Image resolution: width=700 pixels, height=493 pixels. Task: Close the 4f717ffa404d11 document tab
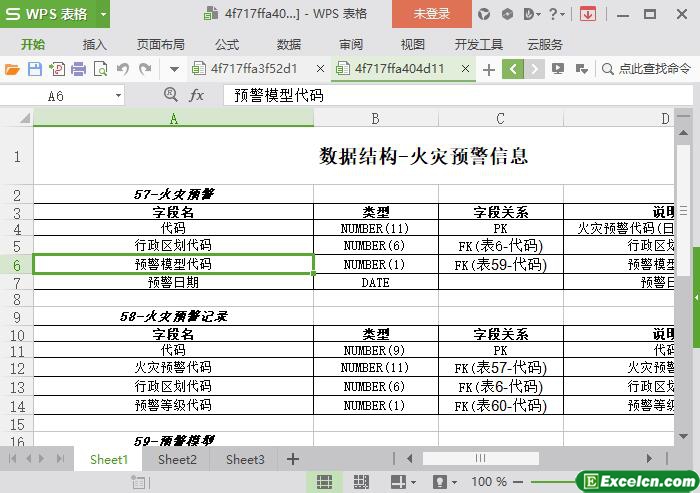point(465,69)
